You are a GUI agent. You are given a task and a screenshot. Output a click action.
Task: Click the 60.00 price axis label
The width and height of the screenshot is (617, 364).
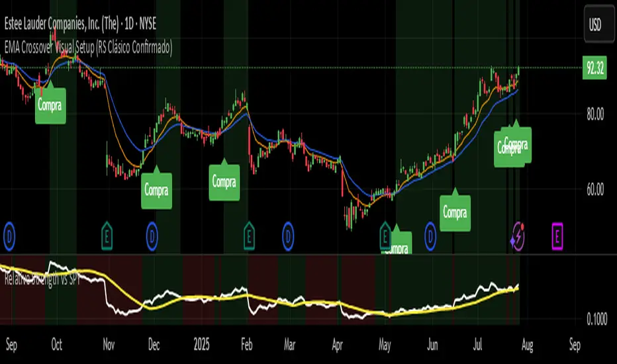pos(595,190)
